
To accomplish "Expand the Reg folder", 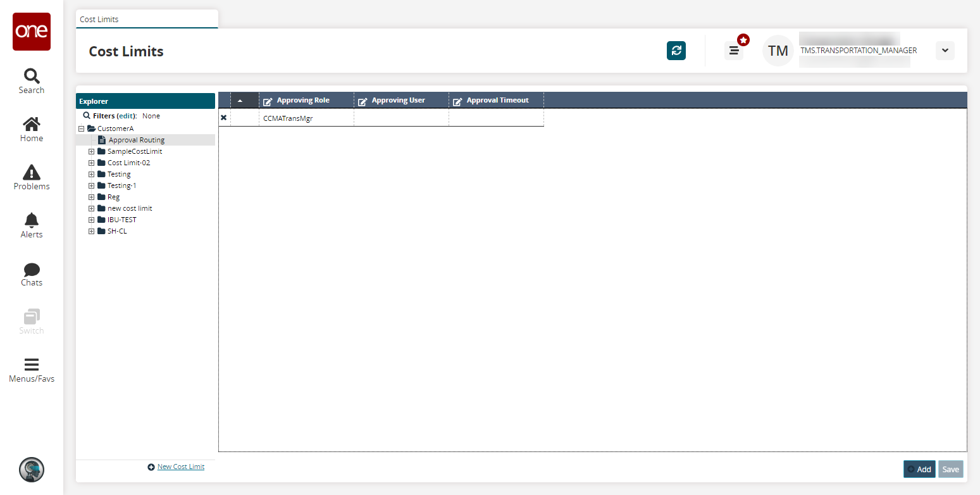I will click(x=92, y=197).
